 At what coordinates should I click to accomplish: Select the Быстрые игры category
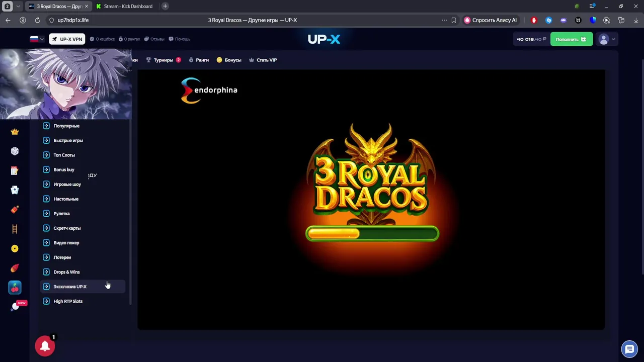click(x=83, y=140)
